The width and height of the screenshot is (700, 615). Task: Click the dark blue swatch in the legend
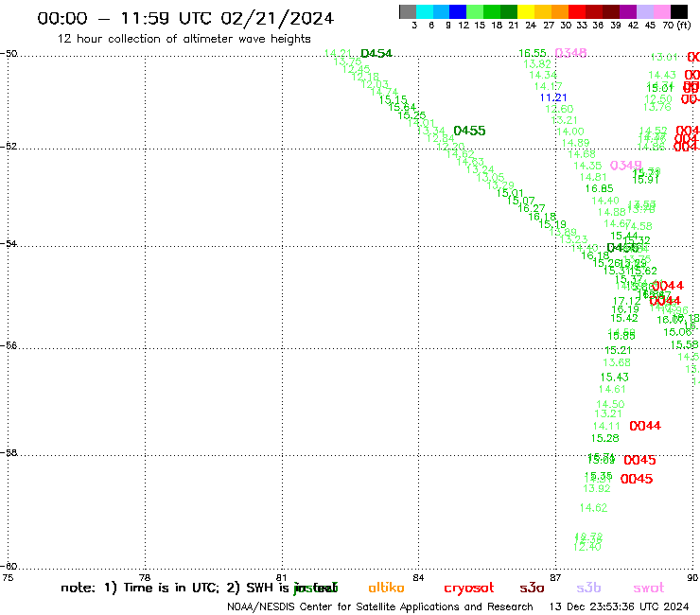pyautogui.click(x=458, y=11)
